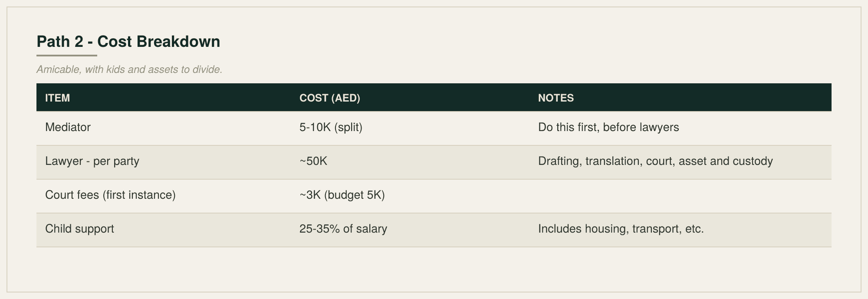868x299 pixels.
Task: Click the dark green table header bar
Action: 434,98
